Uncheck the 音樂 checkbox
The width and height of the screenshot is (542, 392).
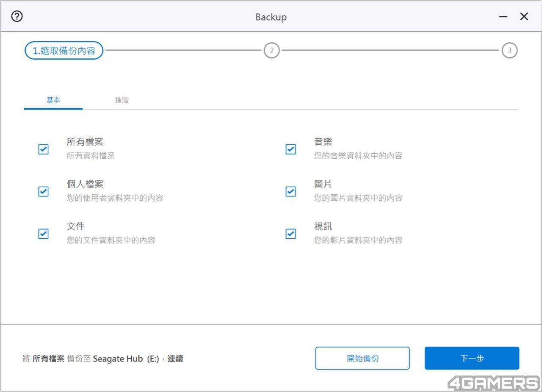pyautogui.click(x=290, y=149)
